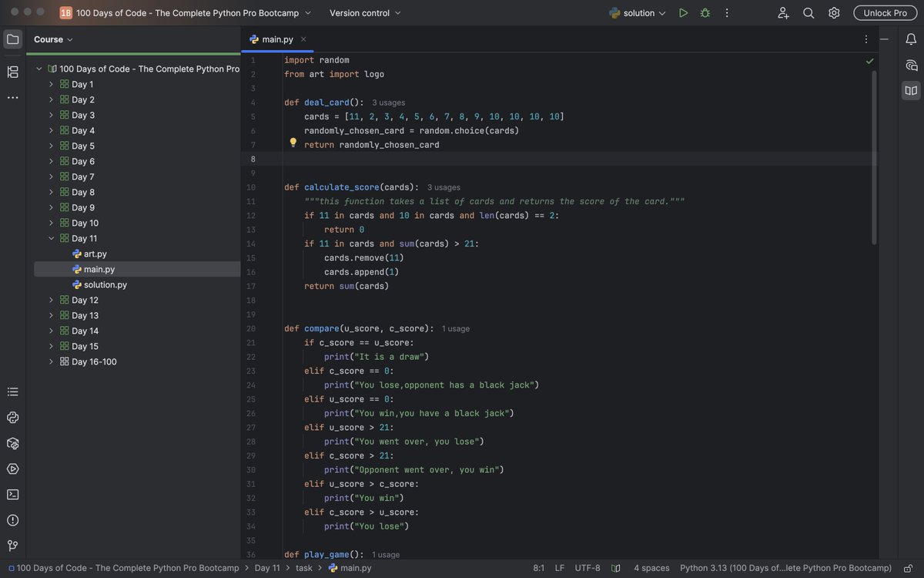Open Python 3.13 interpreter selector
924x578 pixels.
(785, 568)
